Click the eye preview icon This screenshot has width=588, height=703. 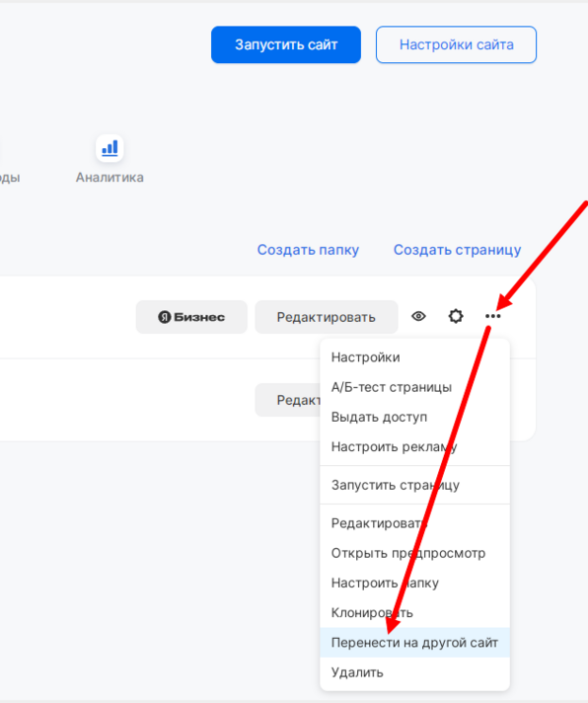[418, 317]
